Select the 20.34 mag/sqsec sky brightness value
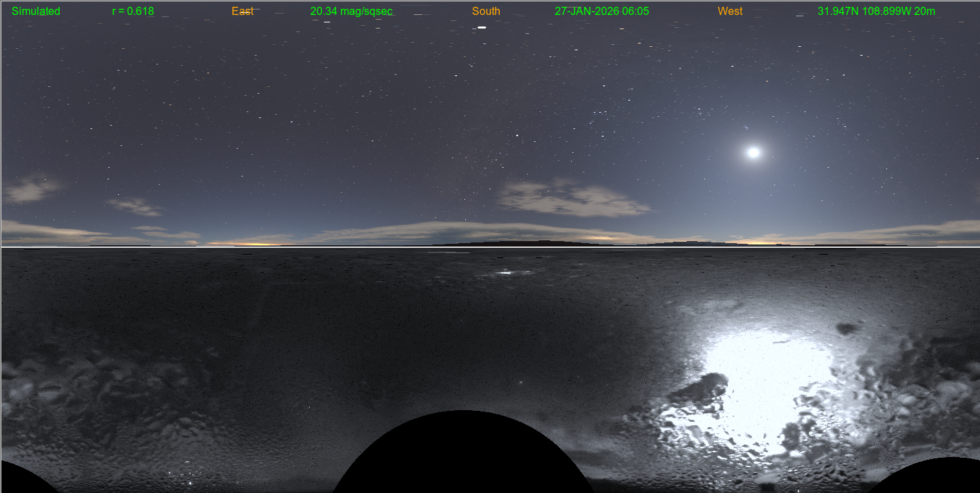This screenshot has height=493, width=980. tap(351, 12)
